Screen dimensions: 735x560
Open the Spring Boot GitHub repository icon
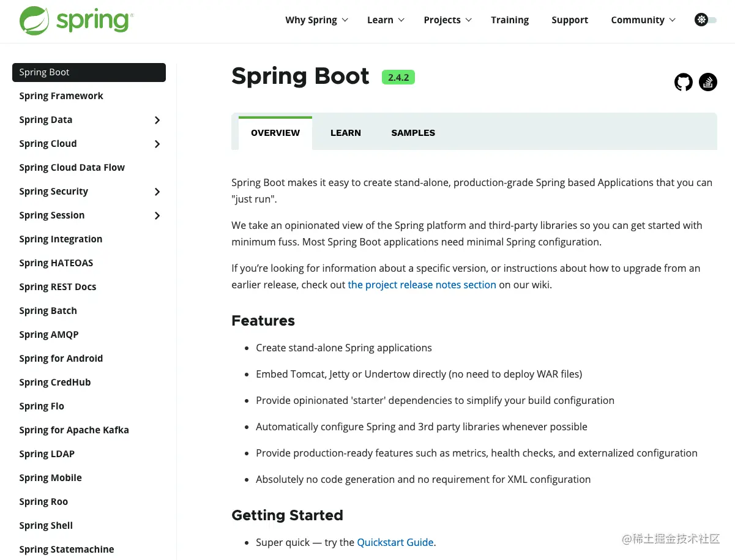pyautogui.click(x=683, y=81)
